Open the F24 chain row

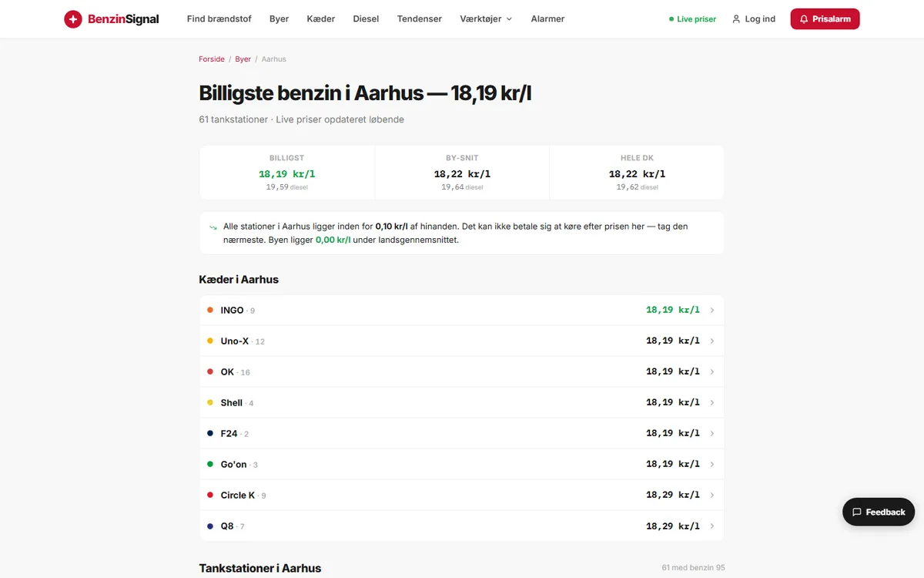pyautogui.click(x=461, y=433)
